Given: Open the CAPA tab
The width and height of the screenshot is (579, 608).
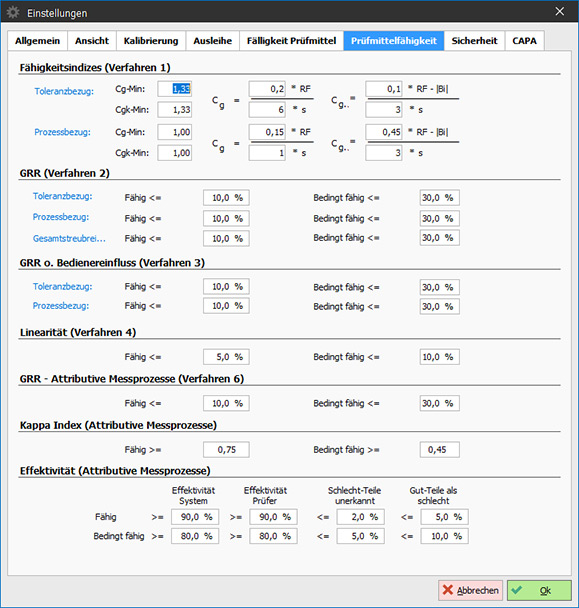Looking at the screenshot, I should click(x=524, y=41).
